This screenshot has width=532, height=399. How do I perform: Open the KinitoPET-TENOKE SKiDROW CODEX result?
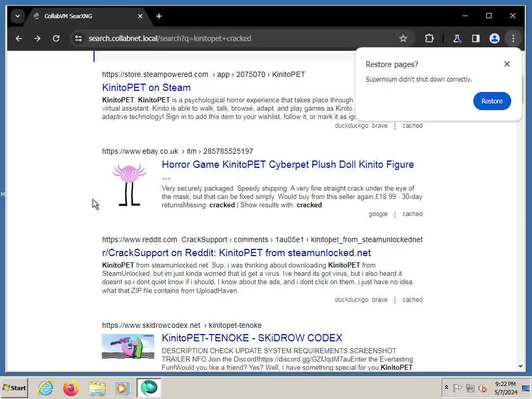[252, 338]
